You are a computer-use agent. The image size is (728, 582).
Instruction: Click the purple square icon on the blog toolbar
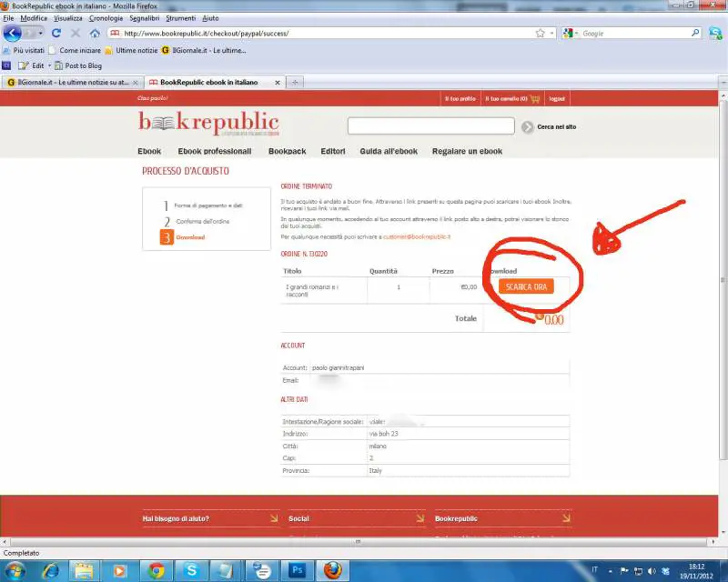(x=6, y=65)
